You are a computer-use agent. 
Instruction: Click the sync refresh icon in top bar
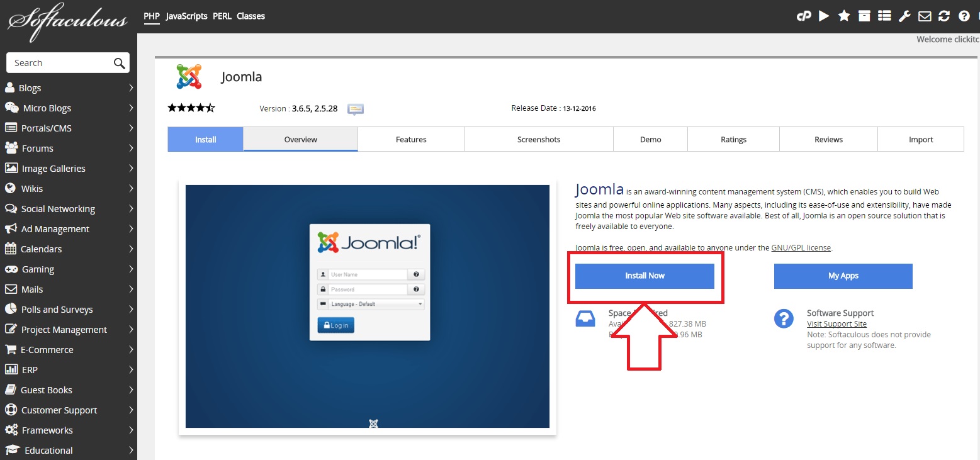point(943,16)
